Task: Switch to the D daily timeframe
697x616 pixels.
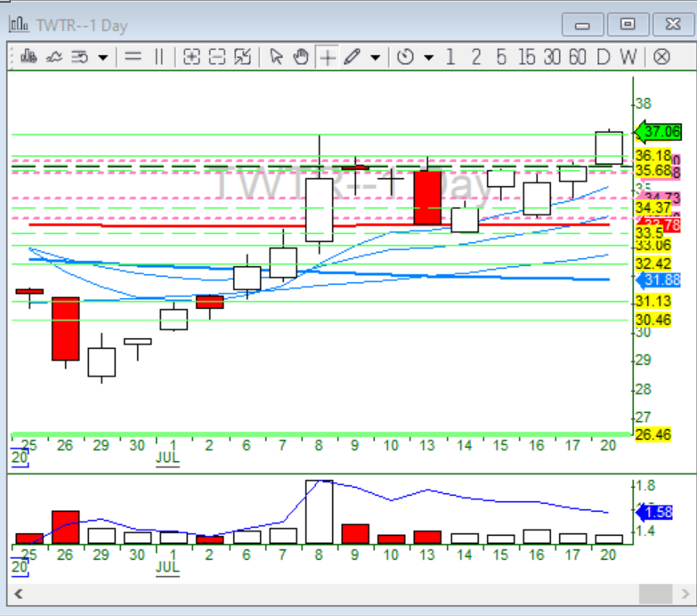Action: pyautogui.click(x=604, y=57)
